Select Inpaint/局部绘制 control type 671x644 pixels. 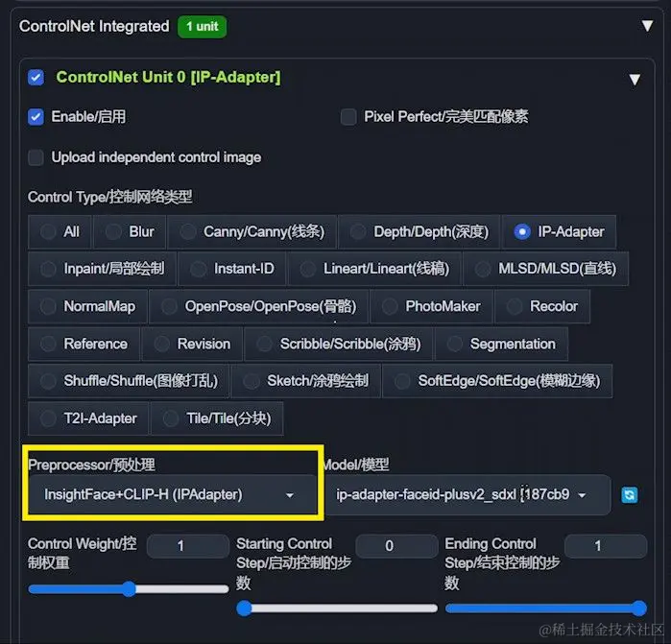pos(102,269)
